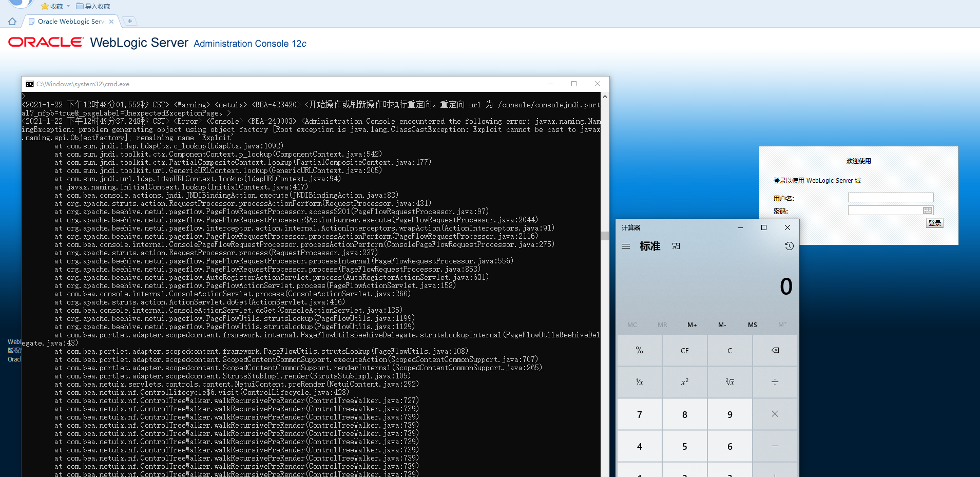Click the 欢迎使用 welcome heading
This screenshot has width=980, height=477.
click(x=859, y=161)
